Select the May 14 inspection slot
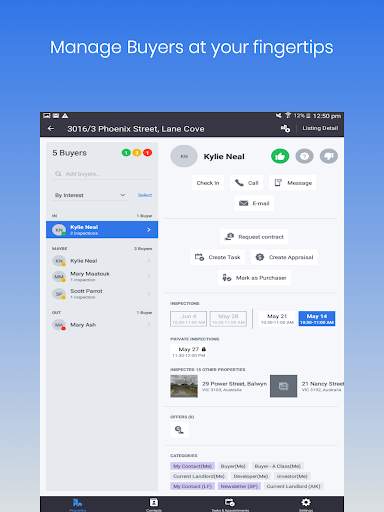 tap(317, 319)
